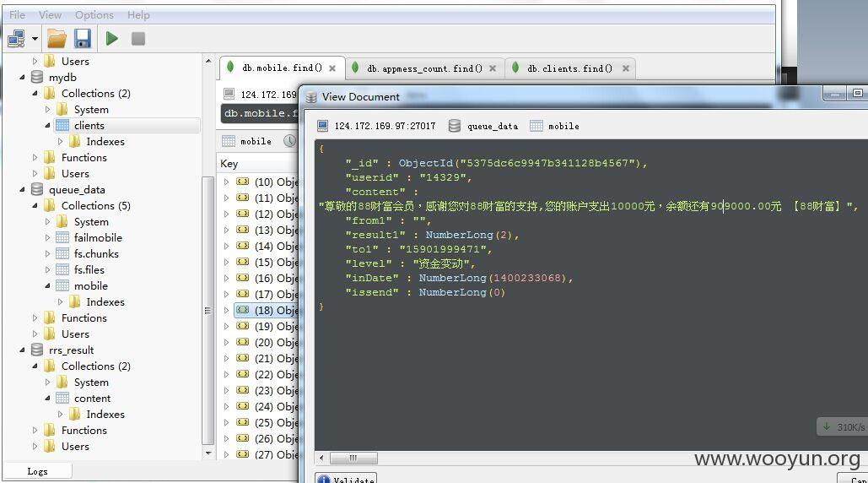Image resolution: width=868 pixels, height=483 pixels.
Task: Click the Functions folder under queue_data
Action: pyautogui.click(x=84, y=318)
